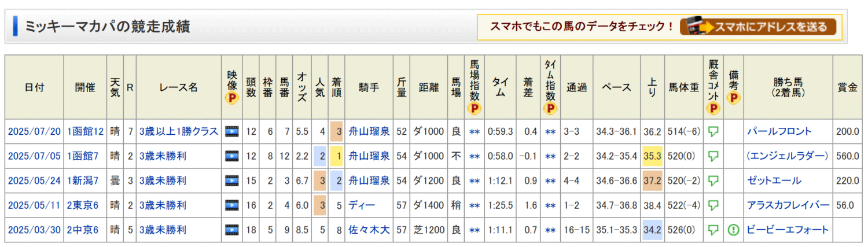Click premium P icon under 馬場指数 header

[x=475, y=108]
